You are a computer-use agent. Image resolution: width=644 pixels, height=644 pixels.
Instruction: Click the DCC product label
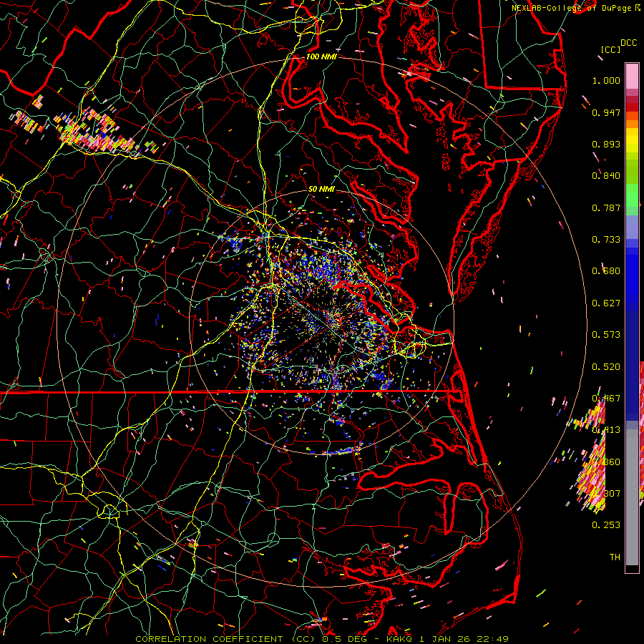tap(629, 43)
